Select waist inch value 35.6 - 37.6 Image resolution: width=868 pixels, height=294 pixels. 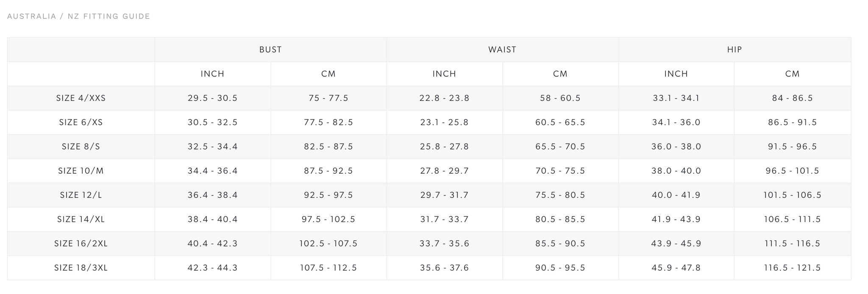click(444, 268)
